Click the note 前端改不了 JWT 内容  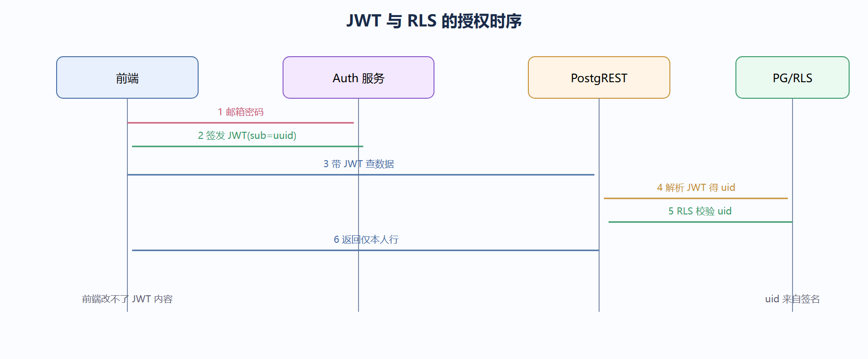pos(127,299)
